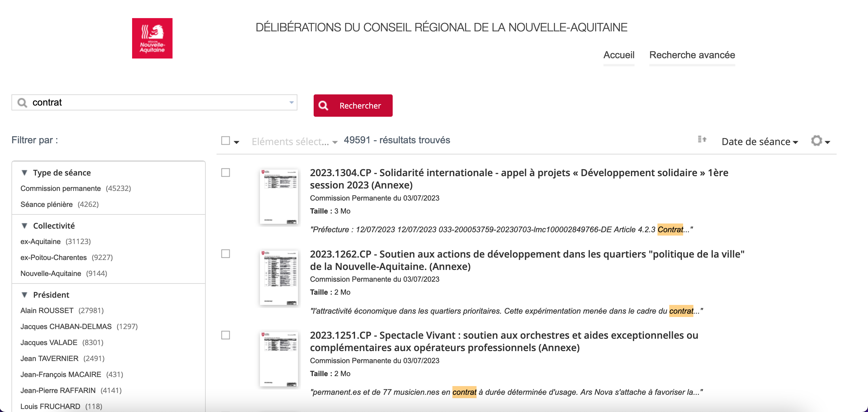Open the Date de séance sort dropdown
This screenshot has height=412, width=868.
[759, 141]
